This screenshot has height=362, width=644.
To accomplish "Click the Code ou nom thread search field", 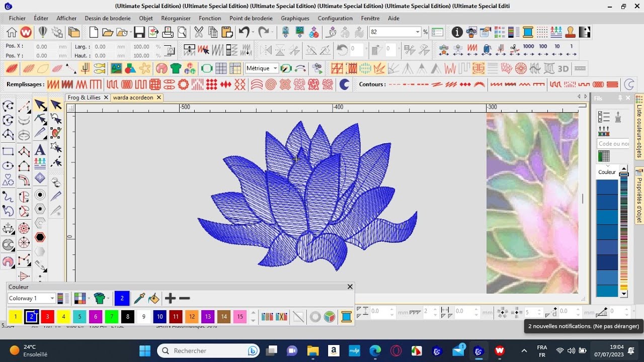I will 613,143.
